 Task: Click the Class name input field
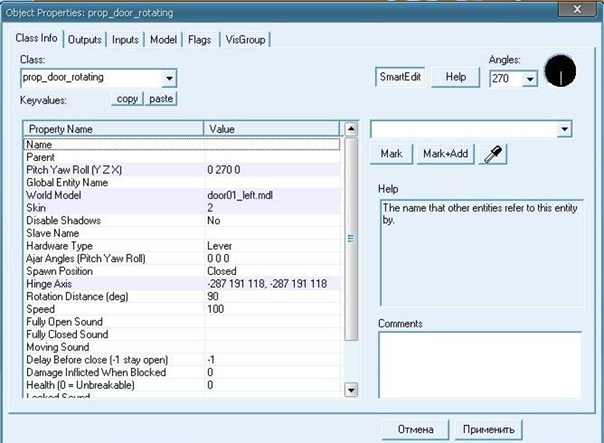[92, 78]
